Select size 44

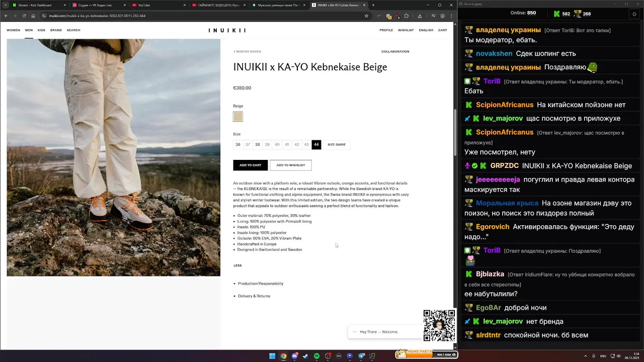point(316,144)
